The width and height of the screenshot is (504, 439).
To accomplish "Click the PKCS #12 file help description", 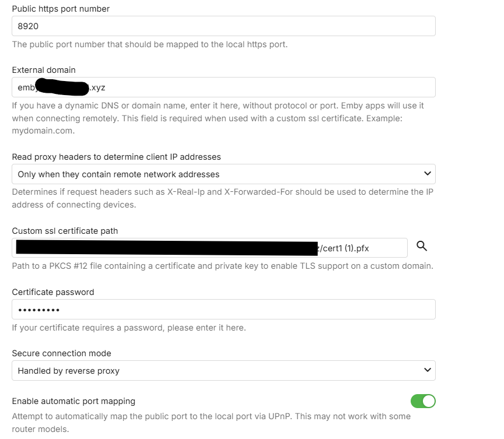I will coord(222,266).
